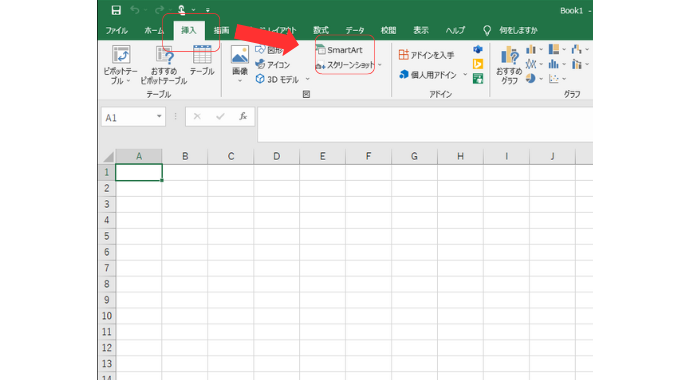Expand the Name Box dropdown arrow
The image size is (690, 380).
coord(159,117)
